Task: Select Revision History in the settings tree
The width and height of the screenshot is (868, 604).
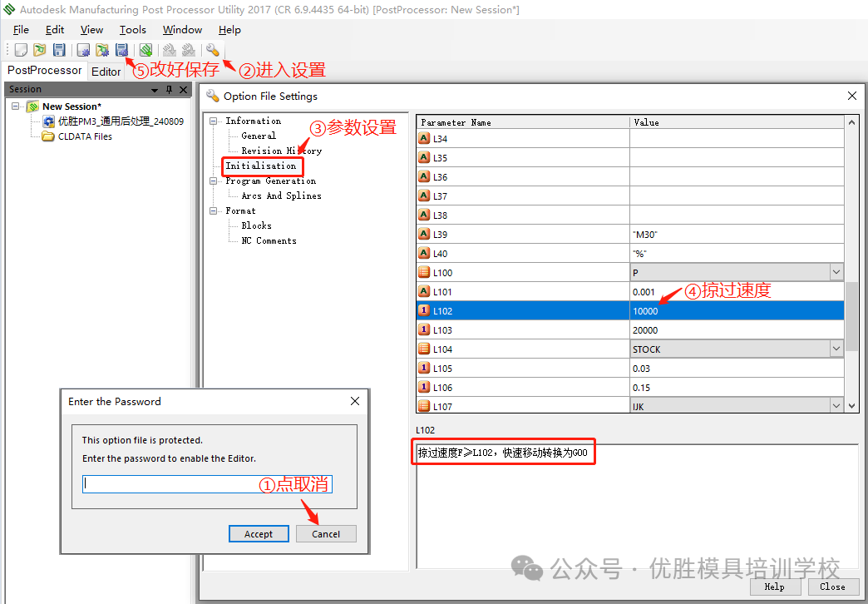Action: click(281, 151)
